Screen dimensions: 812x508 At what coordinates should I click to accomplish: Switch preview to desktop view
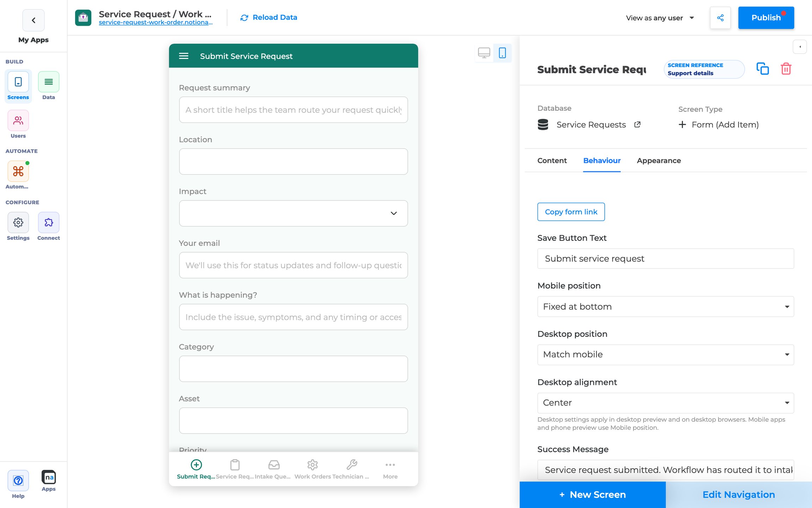tap(484, 53)
